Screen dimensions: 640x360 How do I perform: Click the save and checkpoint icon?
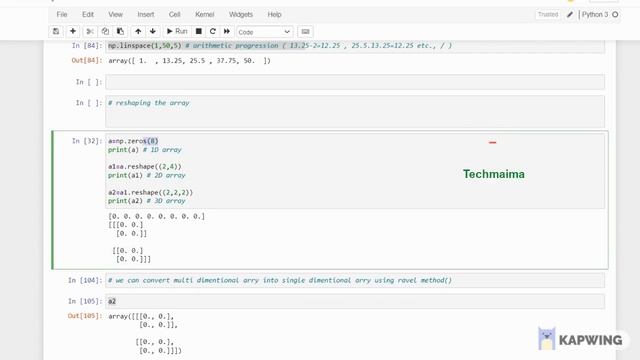click(56, 31)
